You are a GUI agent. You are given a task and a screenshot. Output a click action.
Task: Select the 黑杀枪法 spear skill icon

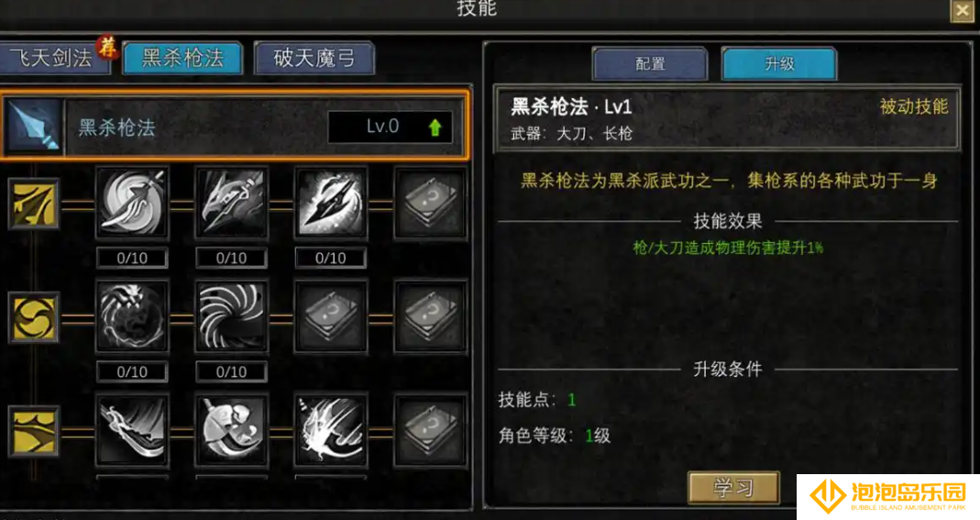(x=33, y=127)
